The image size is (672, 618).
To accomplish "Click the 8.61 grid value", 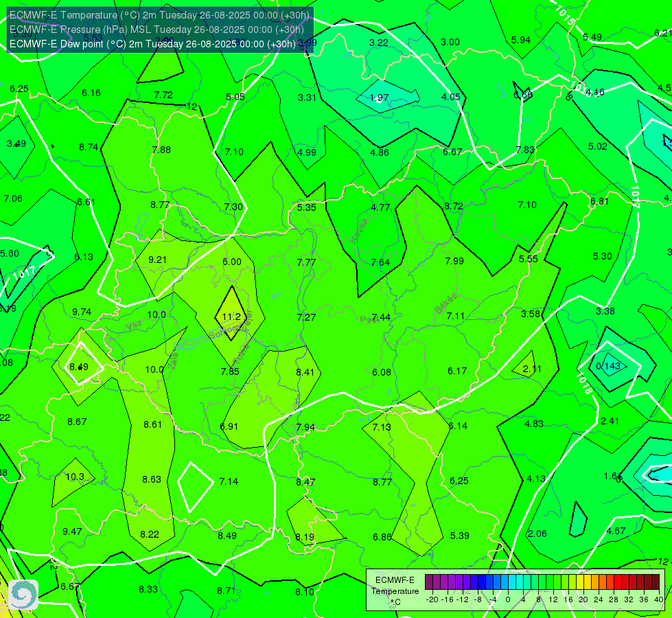I will click(152, 424).
